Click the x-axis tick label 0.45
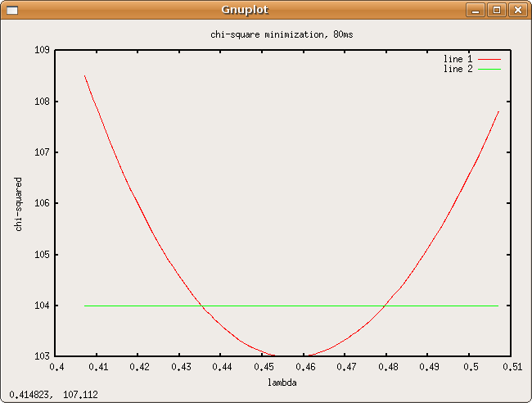Viewport: 532px width, 403px height. (x=264, y=367)
